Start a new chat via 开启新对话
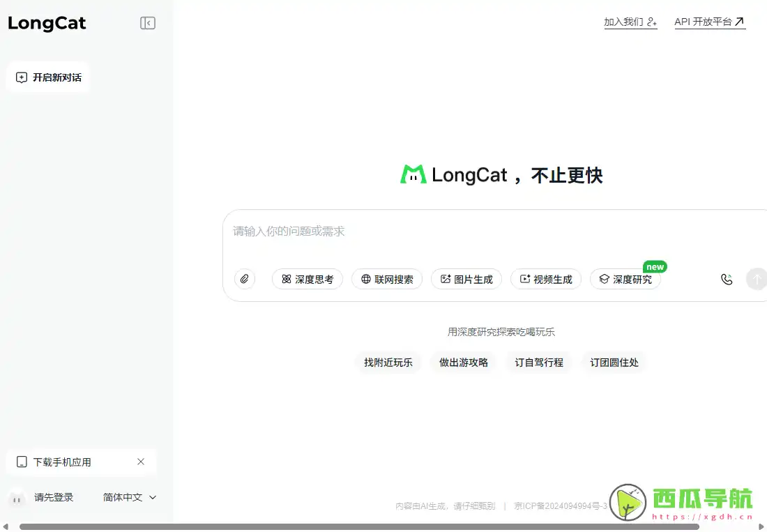Viewport: 767px width, 532px height. tap(48, 77)
